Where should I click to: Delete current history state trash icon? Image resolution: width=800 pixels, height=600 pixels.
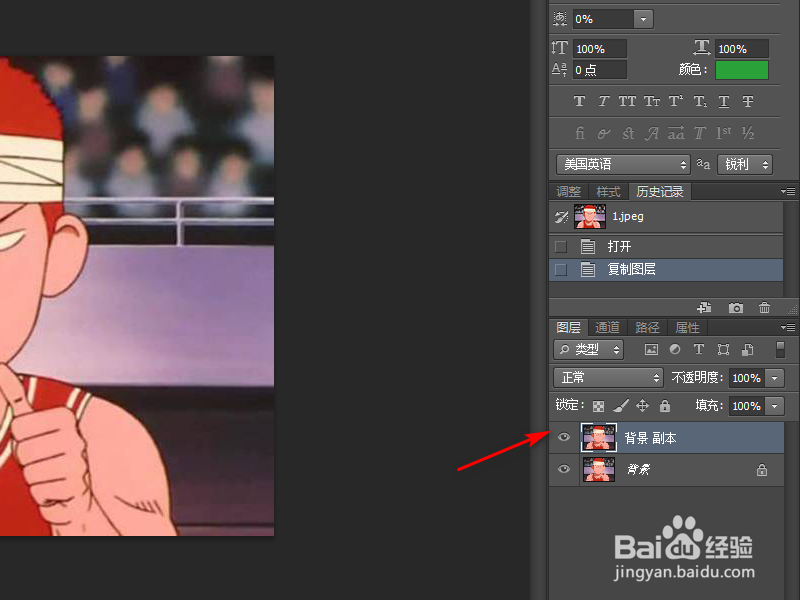click(764, 308)
